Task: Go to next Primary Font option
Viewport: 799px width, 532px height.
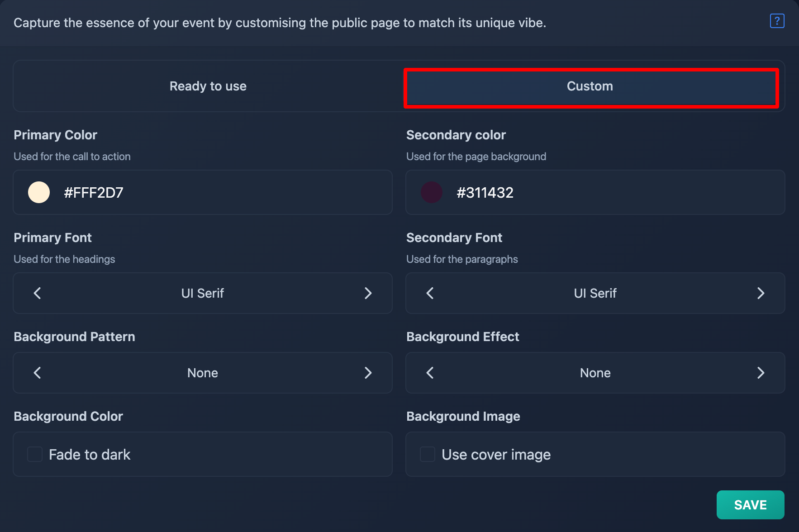Action: click(x=368, y=293)
